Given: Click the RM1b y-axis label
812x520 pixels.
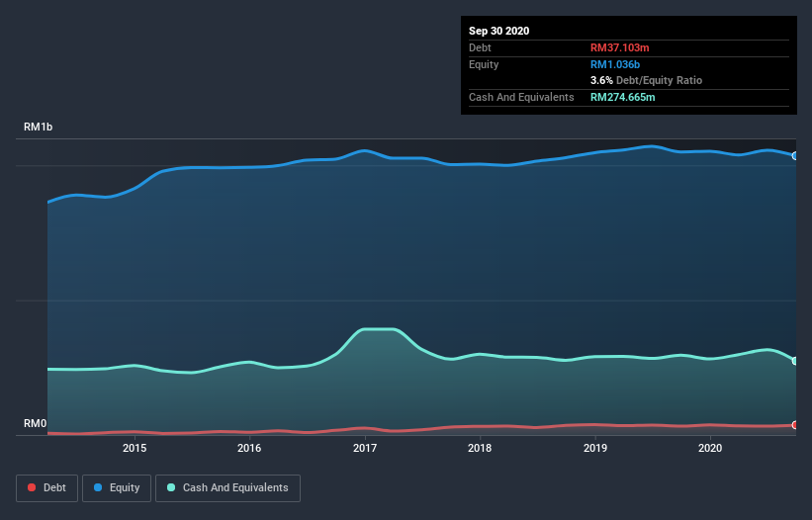Looking at the screenshot, I should click(x=38, y=127).
